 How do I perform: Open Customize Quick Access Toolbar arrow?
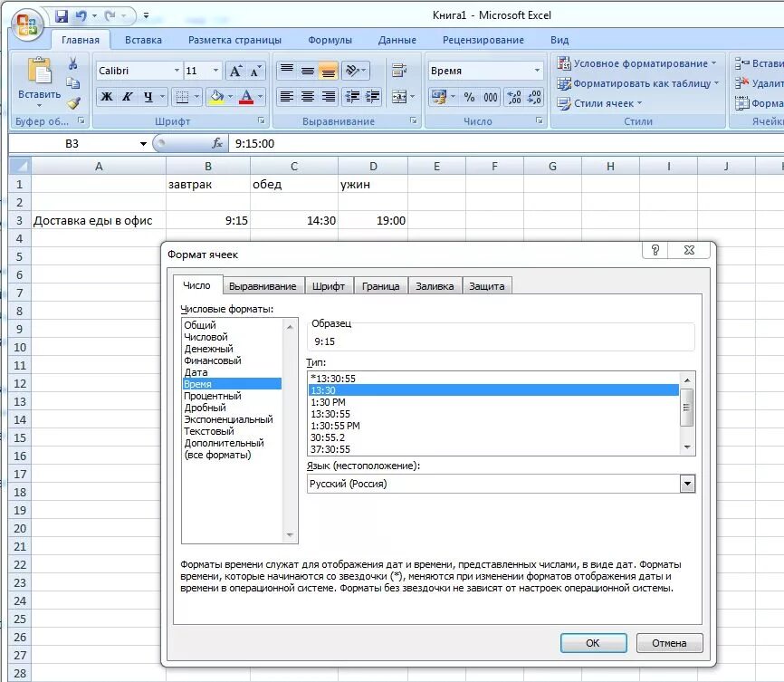[x=146, y=16]
